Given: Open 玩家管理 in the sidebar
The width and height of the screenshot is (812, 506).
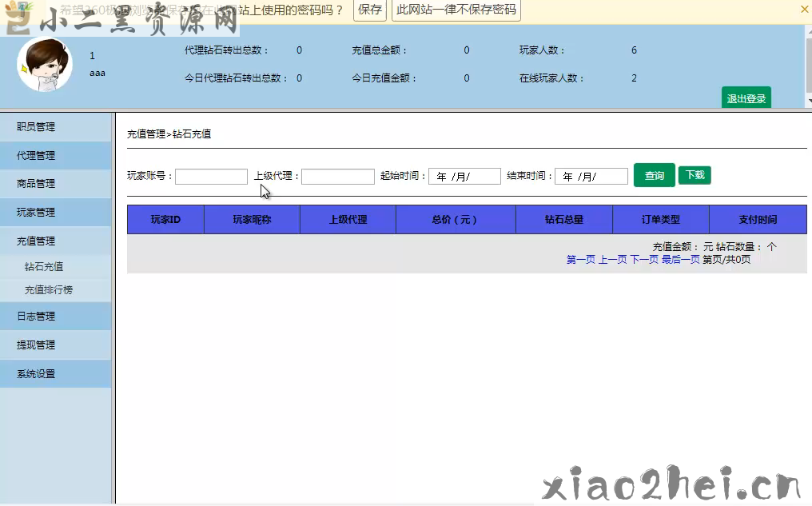Looking at the screenshot, I should (x=56, y=213).
